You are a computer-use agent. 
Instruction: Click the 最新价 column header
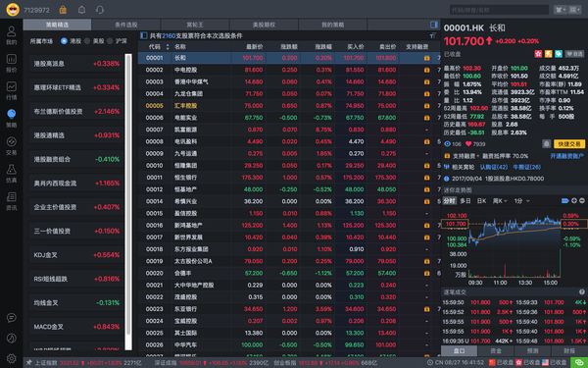(254, 47)
